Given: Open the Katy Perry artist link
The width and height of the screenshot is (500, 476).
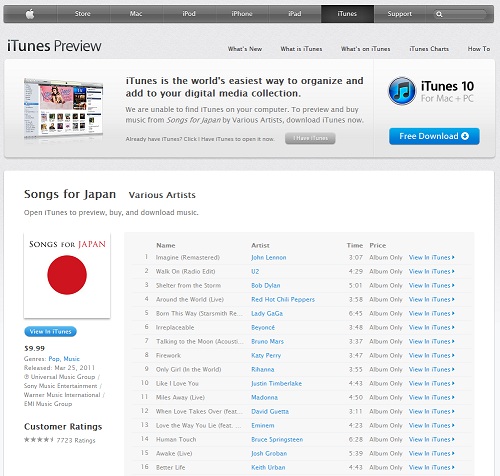Looking at the screenshot, I should pos(266,356).
